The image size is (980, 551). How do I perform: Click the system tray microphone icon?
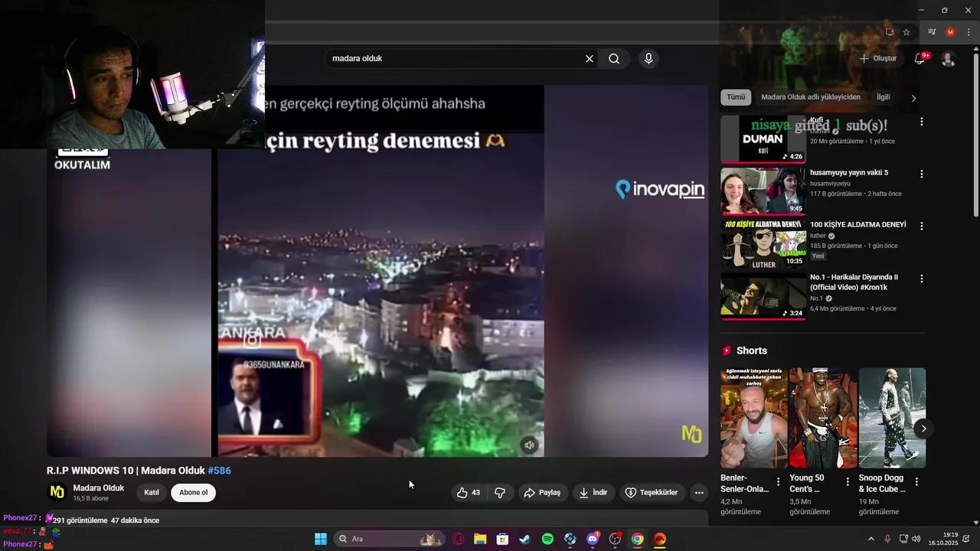pos(887,539)
